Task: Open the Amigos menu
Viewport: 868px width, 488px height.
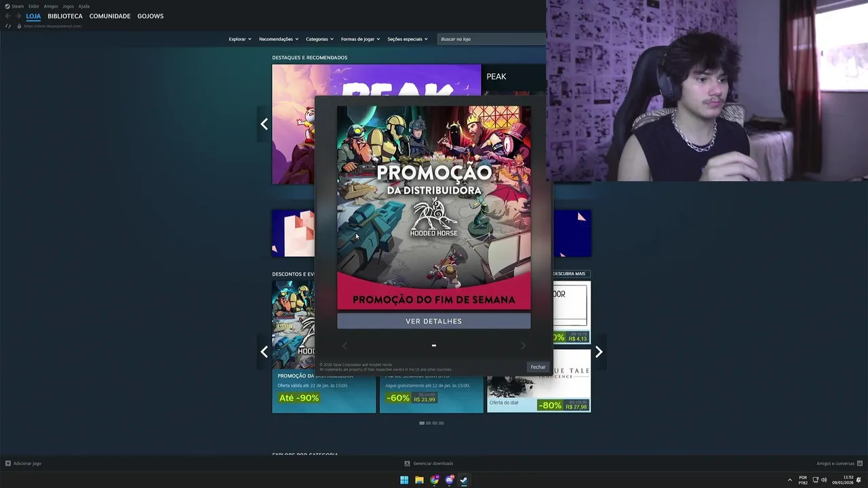Action: (x=51, y=6)
